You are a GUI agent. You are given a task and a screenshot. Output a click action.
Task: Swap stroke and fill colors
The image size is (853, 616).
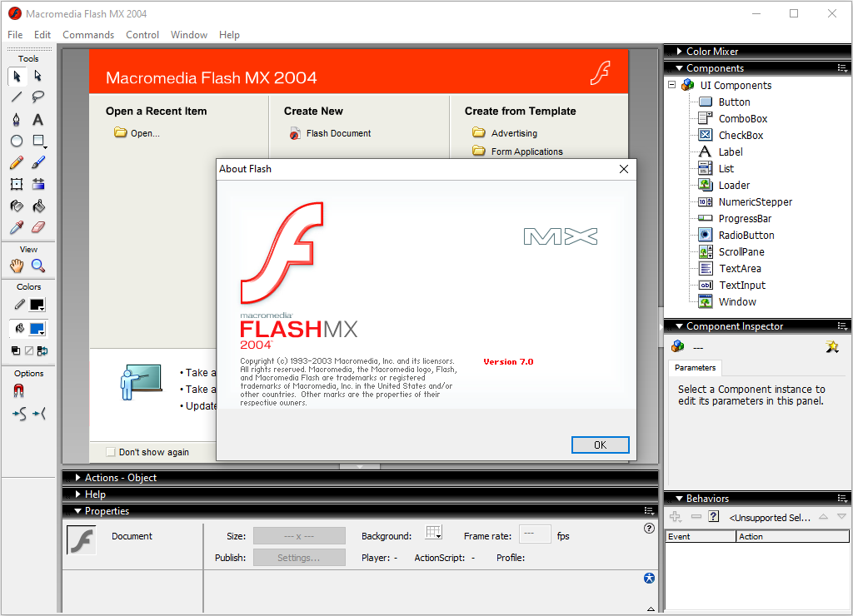pyautogui.click(x=42, y=350)
